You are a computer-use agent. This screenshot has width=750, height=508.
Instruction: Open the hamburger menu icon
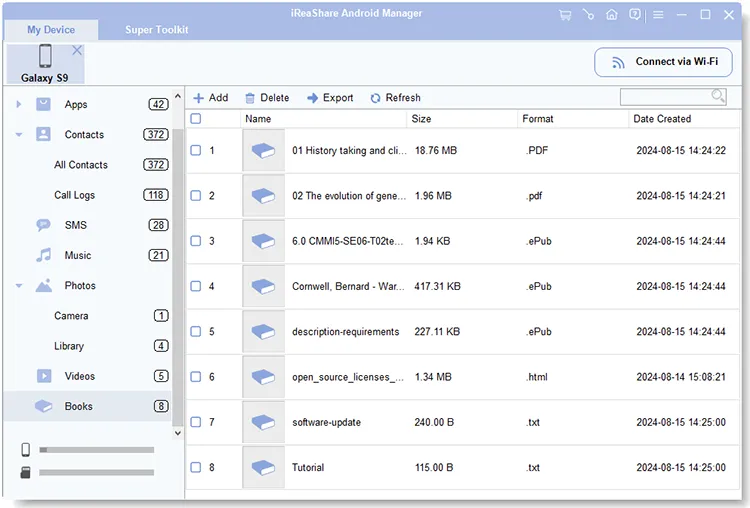[x=658, y=15]
